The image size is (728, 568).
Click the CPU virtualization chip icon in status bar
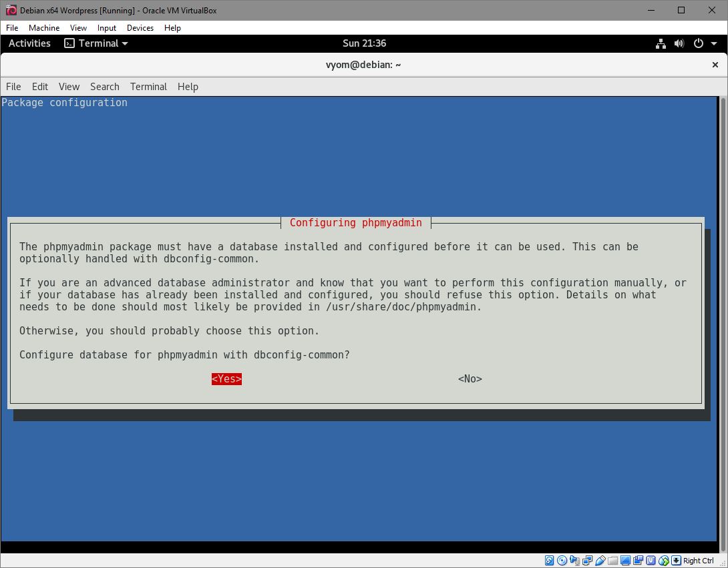click(651, 561)
